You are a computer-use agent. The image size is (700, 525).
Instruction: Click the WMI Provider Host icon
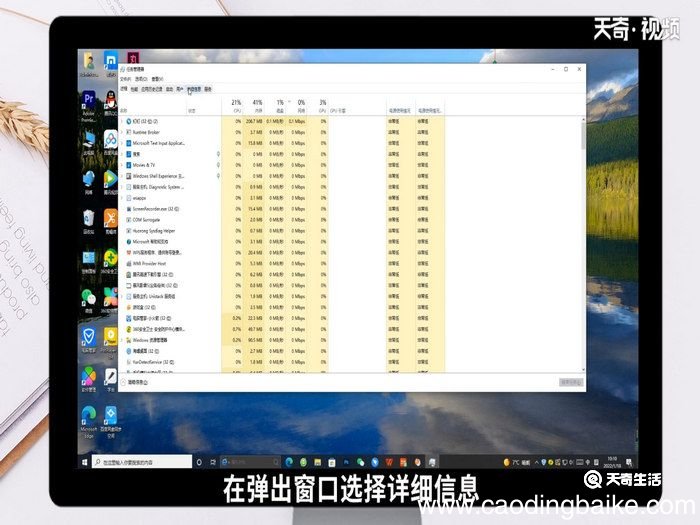tap(129, 263)
